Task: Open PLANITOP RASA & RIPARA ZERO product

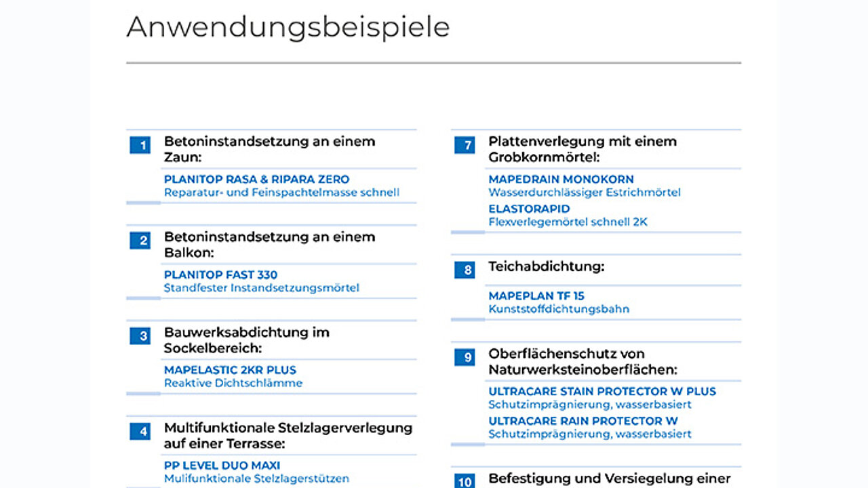Action: [x=256, y=180]
